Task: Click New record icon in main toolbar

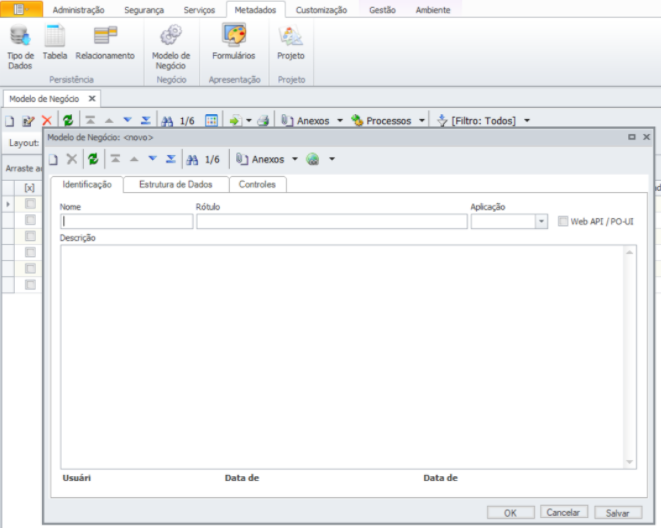Action: click(x=9, y=121)
